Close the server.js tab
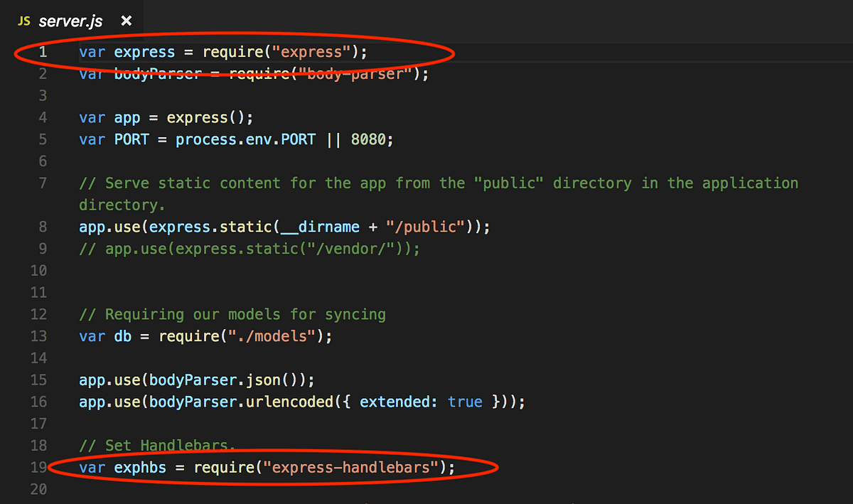853x504 pixels. (126, 21)
